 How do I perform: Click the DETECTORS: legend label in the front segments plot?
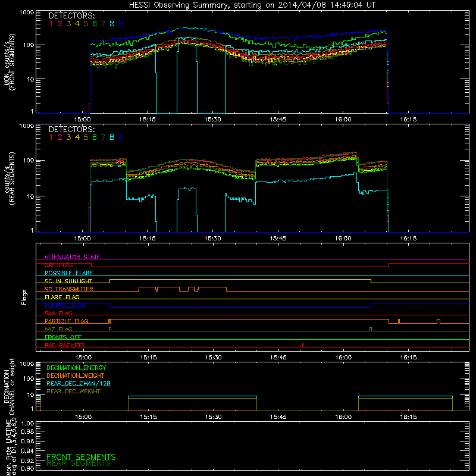(71, 16)
